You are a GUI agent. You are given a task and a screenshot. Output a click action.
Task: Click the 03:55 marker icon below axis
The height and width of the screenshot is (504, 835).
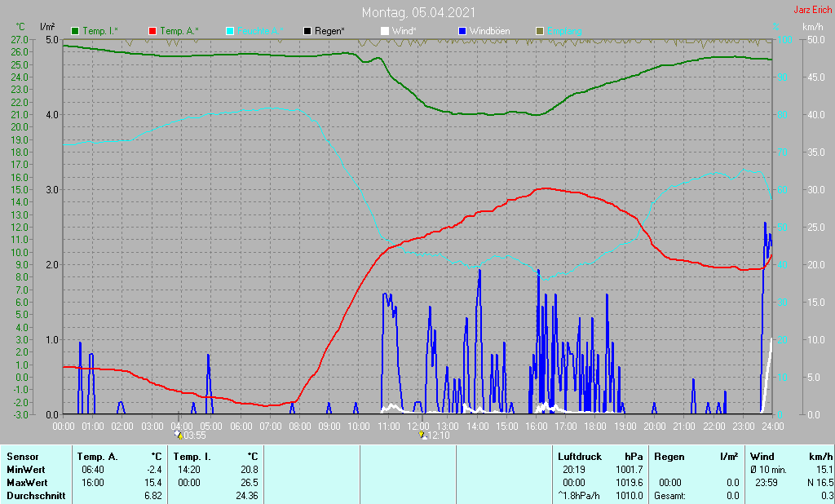[x=179, y=435]
